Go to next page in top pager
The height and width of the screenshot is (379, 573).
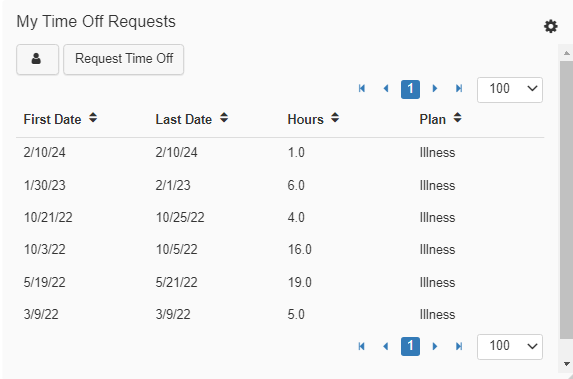tap(435, 88)
